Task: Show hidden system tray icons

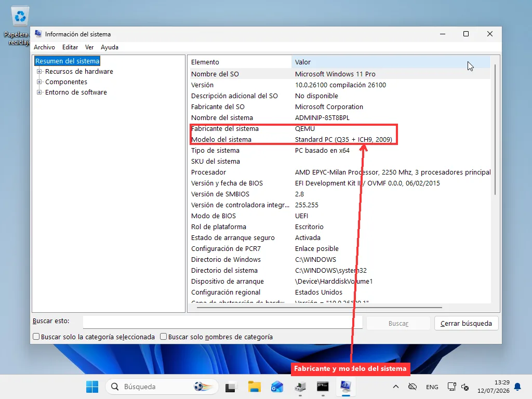Action: [x=395, y=387]
